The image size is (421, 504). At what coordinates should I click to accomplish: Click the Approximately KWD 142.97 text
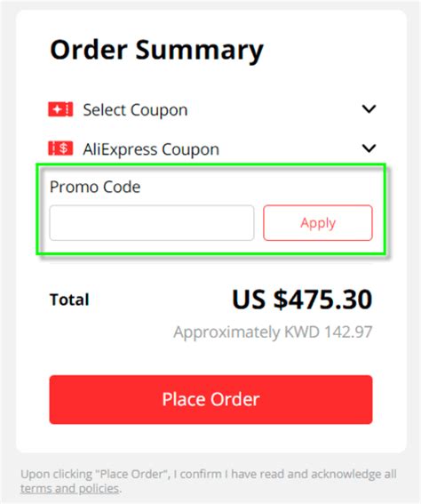[273, 332]
